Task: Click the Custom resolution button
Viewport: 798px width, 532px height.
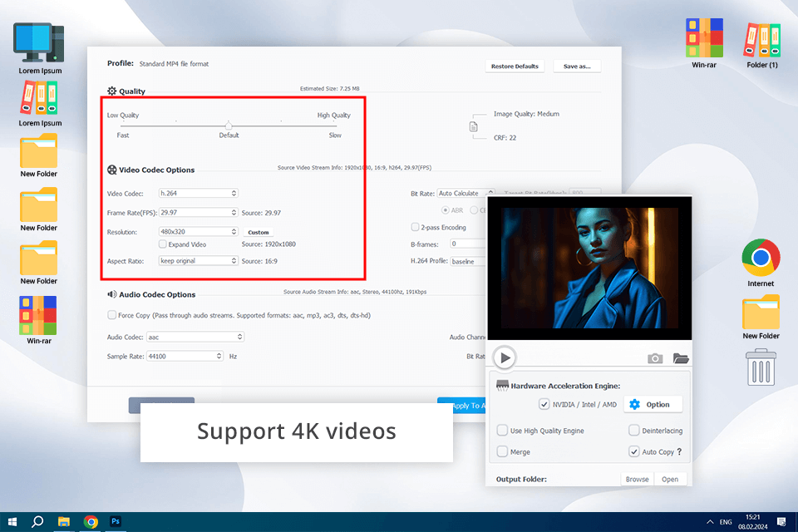Action: [x=258, y=232]
